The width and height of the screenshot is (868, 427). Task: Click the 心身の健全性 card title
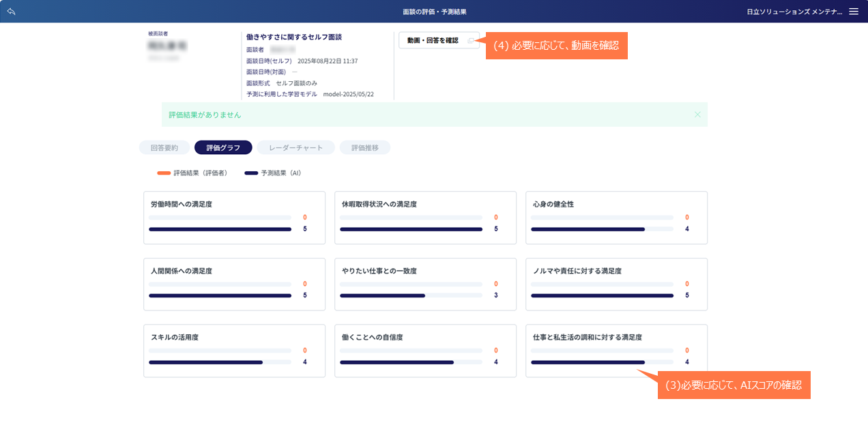(553, 204)
